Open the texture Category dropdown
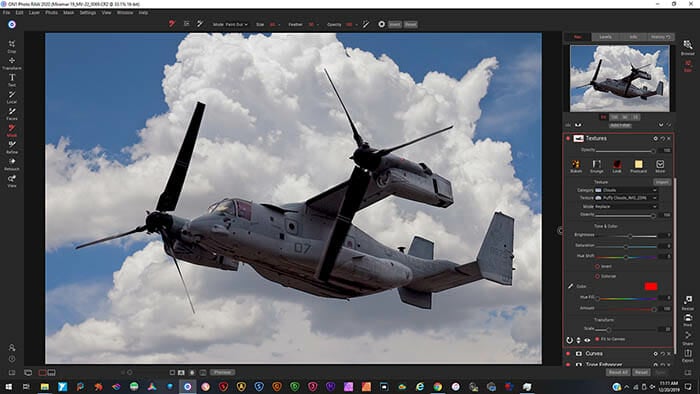This screenshot has width=700, height=394. (626, 190)
